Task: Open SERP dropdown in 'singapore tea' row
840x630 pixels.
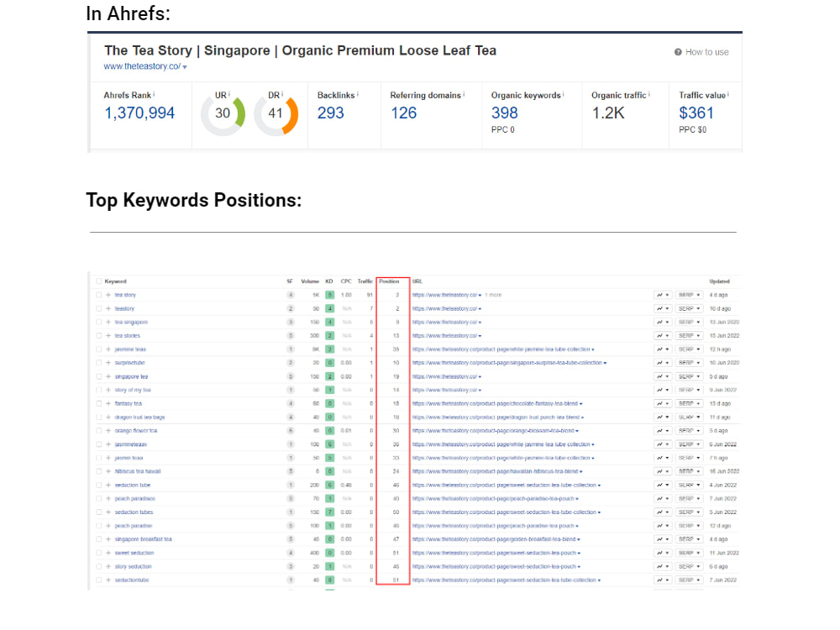Action: (x=689, y=376)
